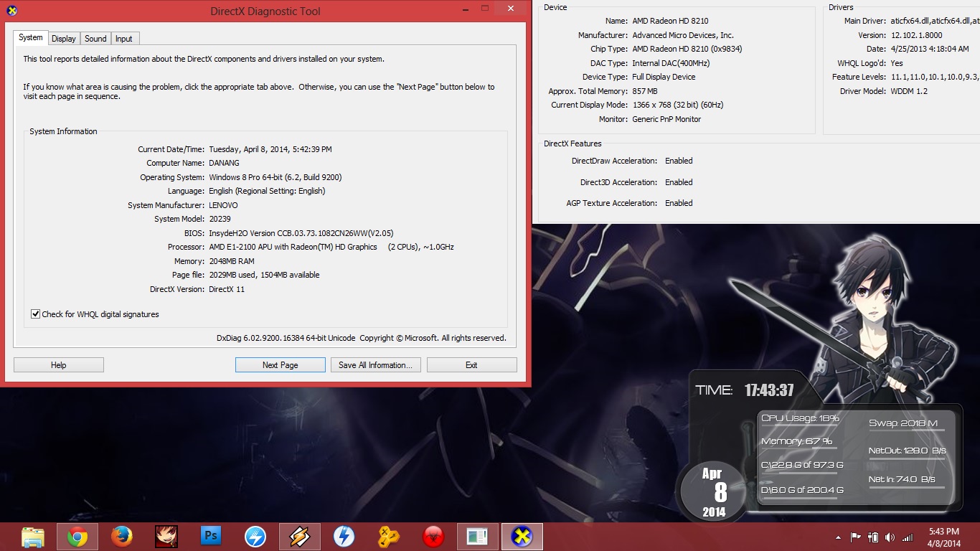Click the manufacturer Advanced Micro Devices, Inc.
This screenshot has width=980, height=551.
point(683,35)
